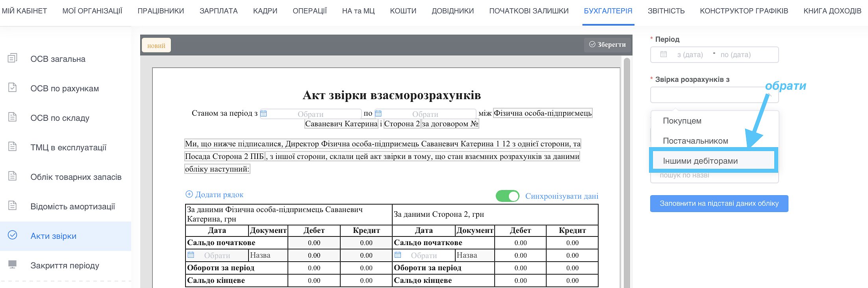Select Іншими дебіторами from the dropdown list

click(x=700, y=161)
